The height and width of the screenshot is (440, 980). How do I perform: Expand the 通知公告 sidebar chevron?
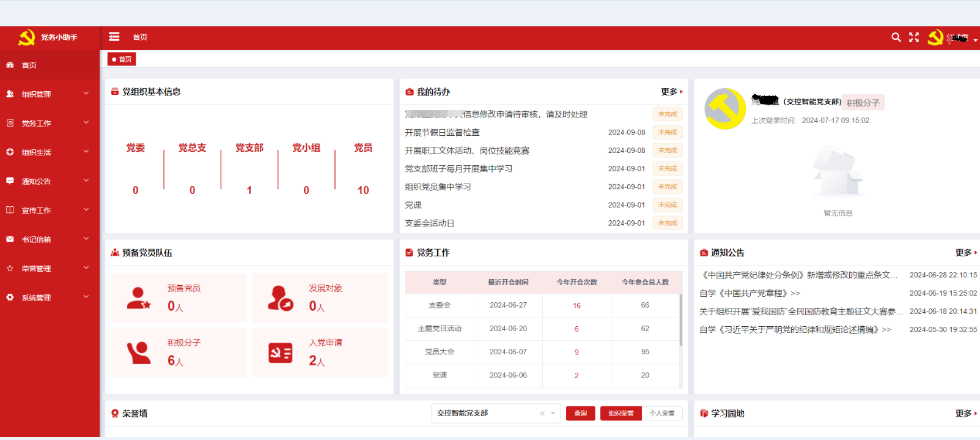(x=86, y=181)
